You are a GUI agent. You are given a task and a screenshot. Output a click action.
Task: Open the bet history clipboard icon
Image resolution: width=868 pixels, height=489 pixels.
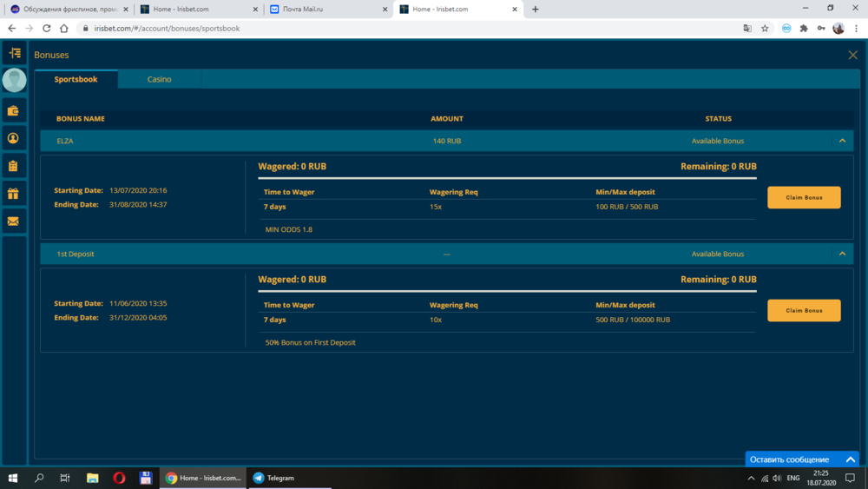[x=13, y=166]
